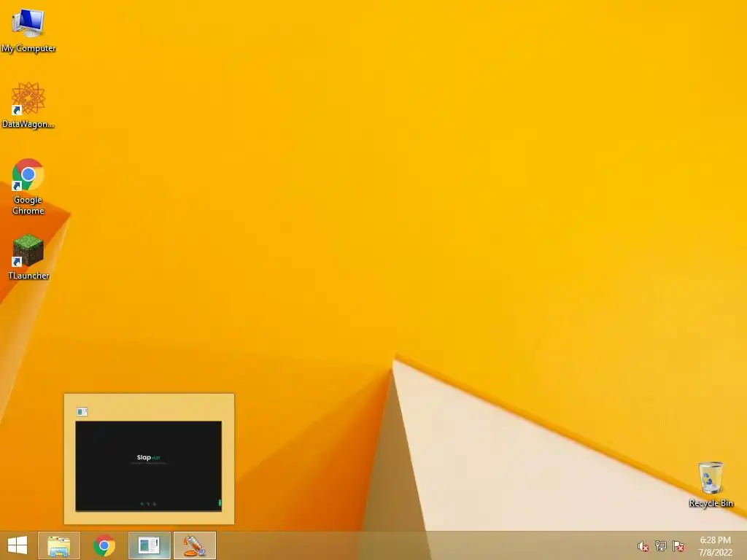Click the "Recycle Bin" label text
Viewport: 747px width, 560px height.
(711, 503)
